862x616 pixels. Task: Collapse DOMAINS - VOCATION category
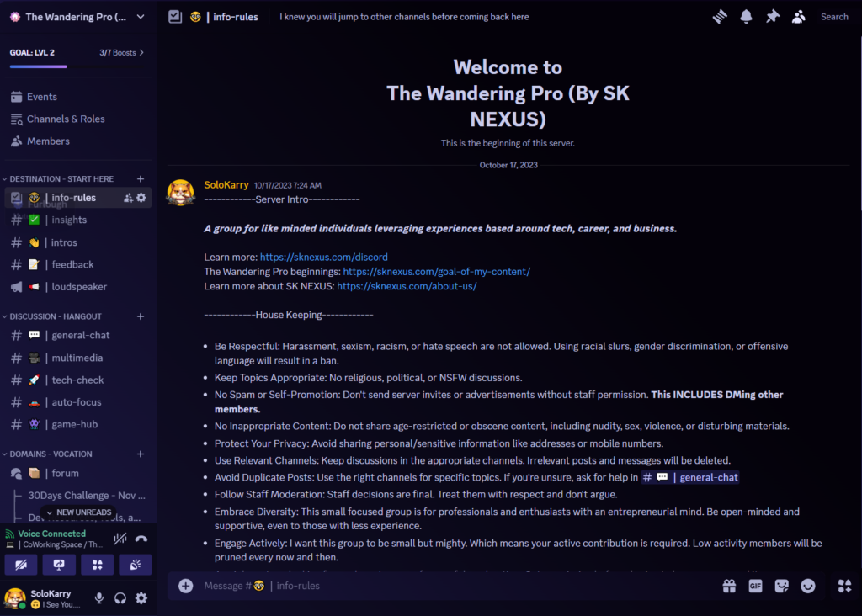(51, 454)
